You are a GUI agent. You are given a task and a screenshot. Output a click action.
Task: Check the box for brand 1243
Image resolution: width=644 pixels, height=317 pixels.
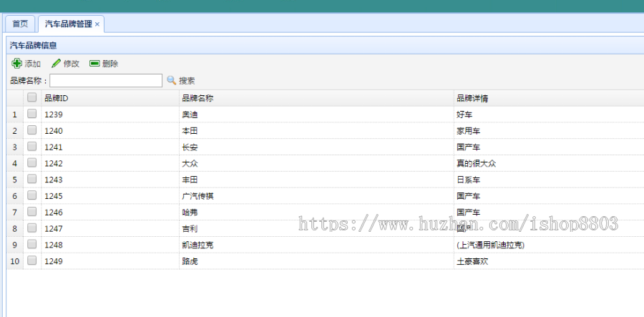tap(31, 179)
